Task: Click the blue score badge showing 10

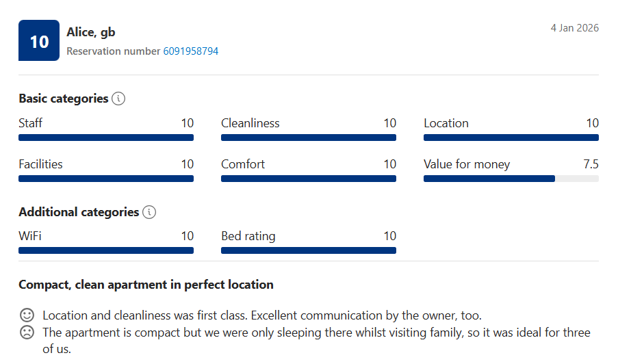Action: [39, 41]
